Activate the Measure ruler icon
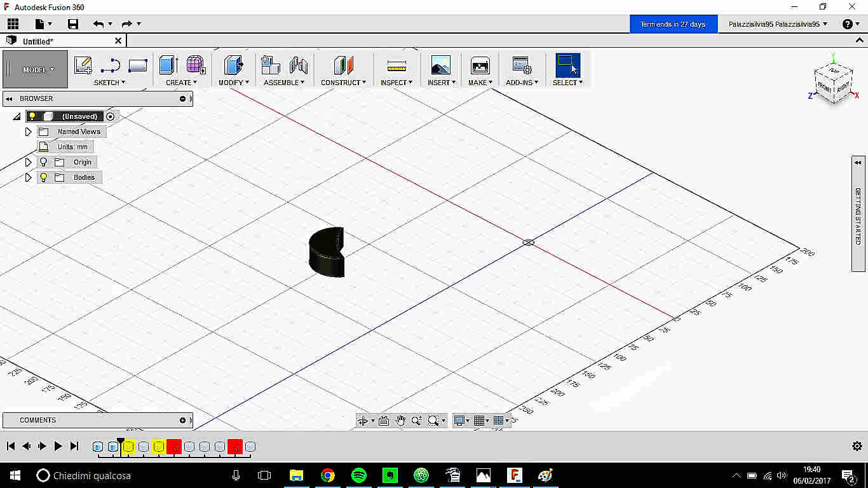The height and width of the screenshot is (488, 868). click(x=397, y=65)
